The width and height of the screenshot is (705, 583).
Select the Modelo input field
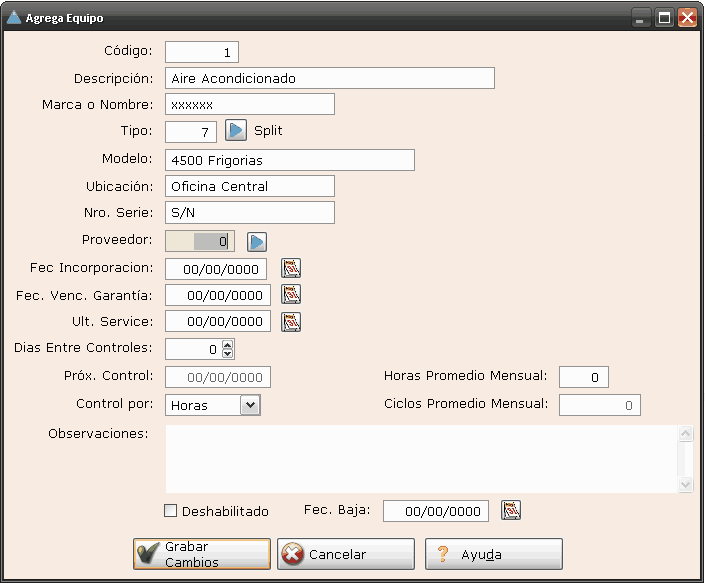[289, 160]
